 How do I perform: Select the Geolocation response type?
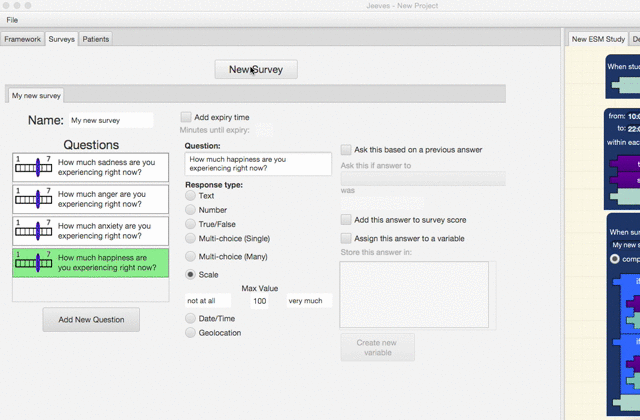click(190, 333)
